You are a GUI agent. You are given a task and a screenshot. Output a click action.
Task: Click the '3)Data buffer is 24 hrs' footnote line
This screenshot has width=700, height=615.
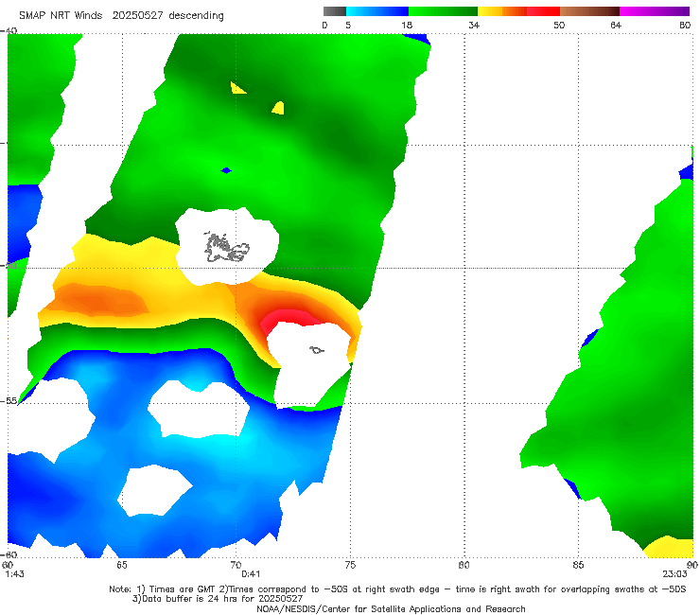coord(217,599)
